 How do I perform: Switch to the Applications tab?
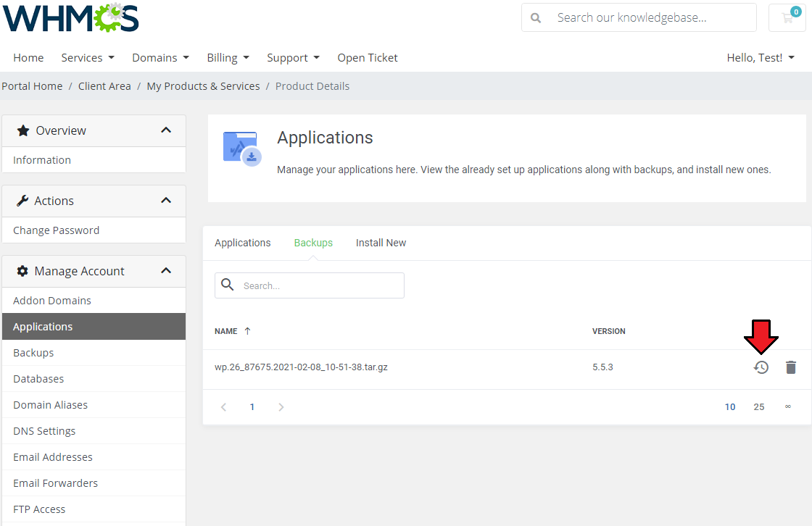point(242,243)
